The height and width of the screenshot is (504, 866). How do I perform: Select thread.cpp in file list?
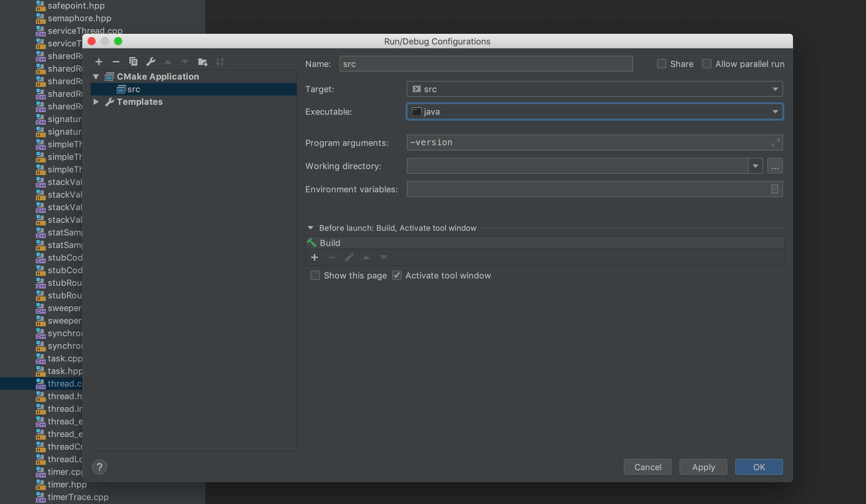click(64, 384)
